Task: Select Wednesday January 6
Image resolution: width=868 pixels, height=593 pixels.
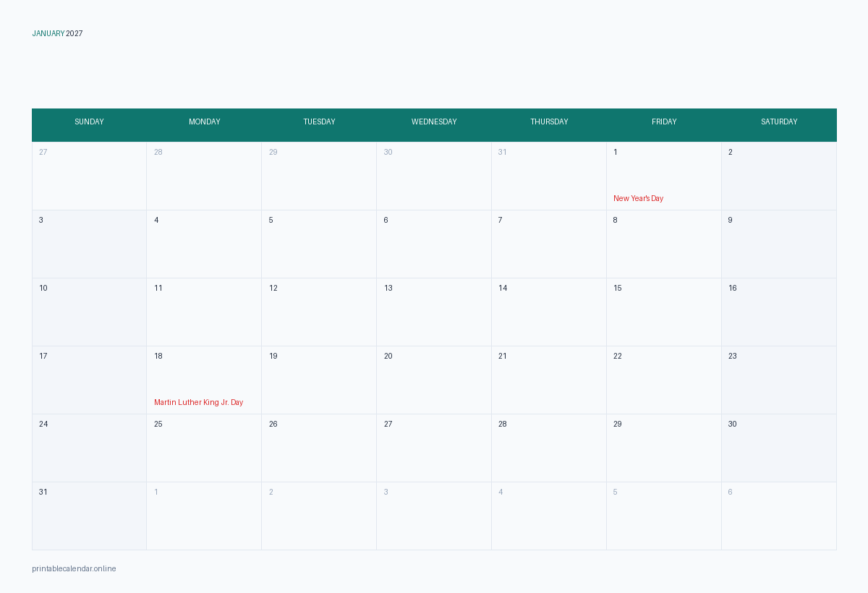Action: 386,221
